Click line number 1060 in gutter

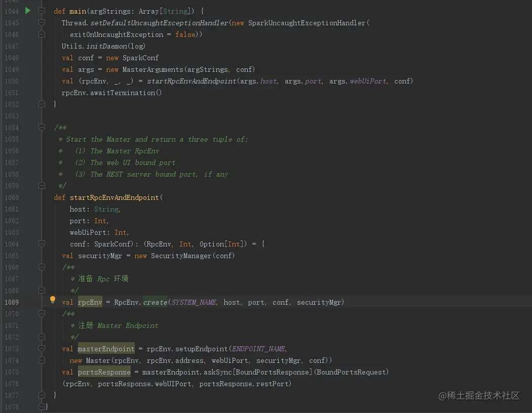(x=12, y=197)
